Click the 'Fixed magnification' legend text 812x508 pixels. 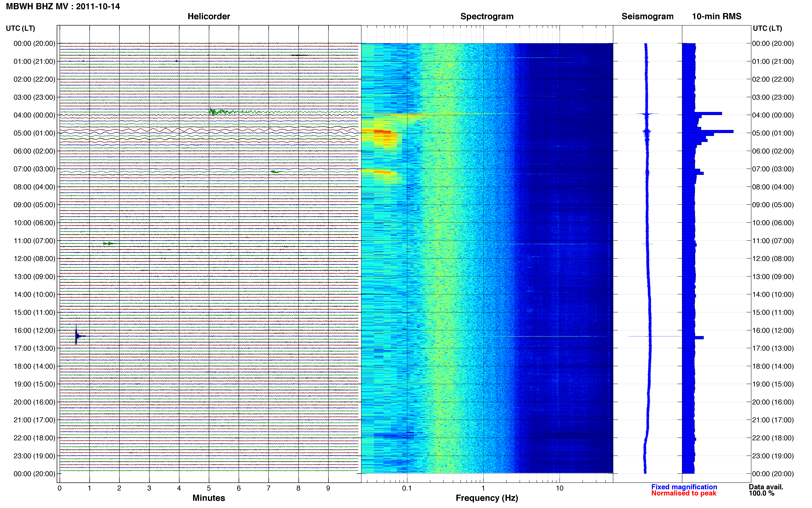(684, 487)
